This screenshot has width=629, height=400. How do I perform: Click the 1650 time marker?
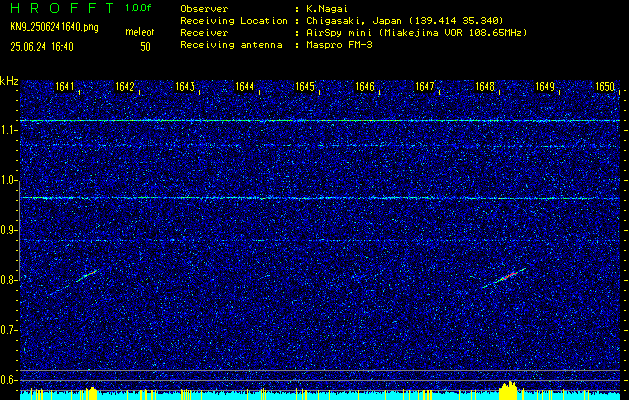pyautogui.click(x=605, y=87)
